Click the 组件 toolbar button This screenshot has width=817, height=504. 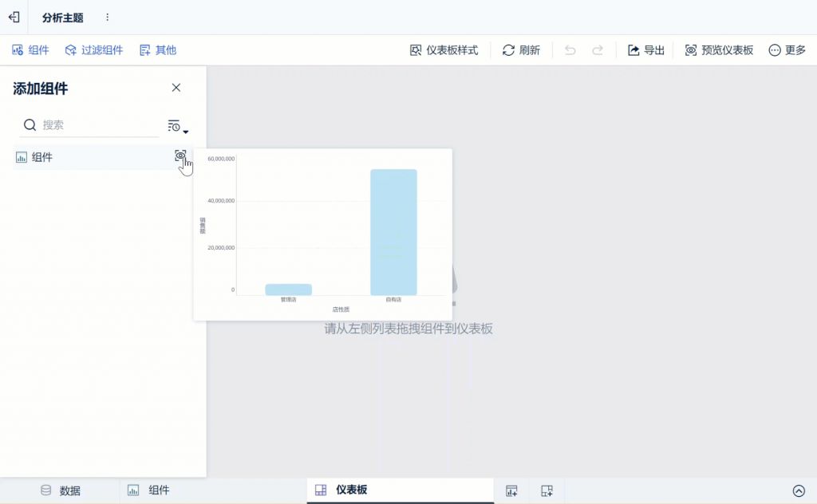tap(30, 50)
